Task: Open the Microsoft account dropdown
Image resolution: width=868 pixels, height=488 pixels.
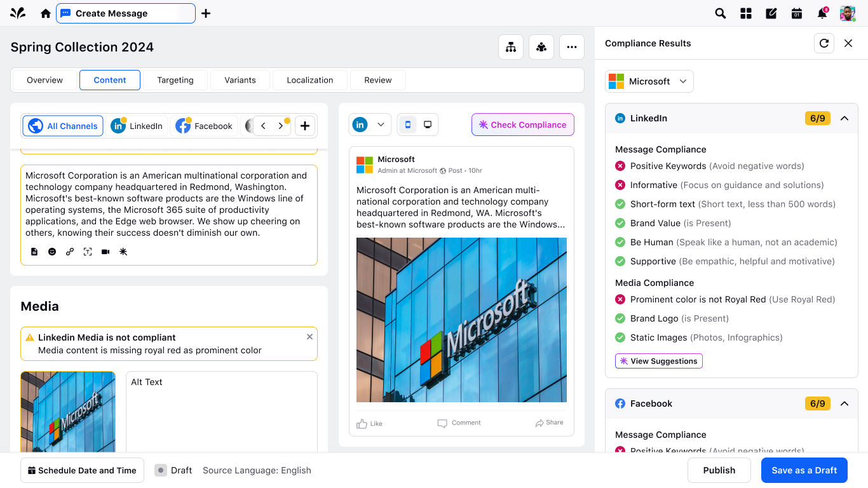Action: pos(649,81)
